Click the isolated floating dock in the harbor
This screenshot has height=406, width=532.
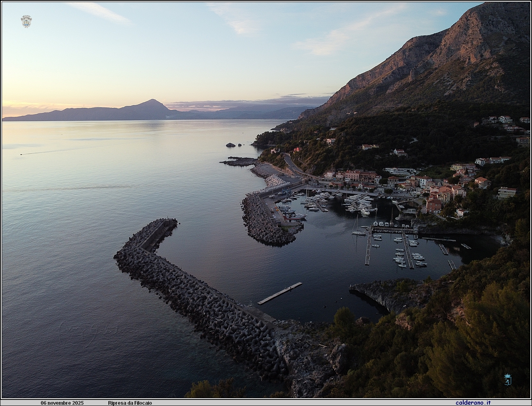click(x=280, y=293)
